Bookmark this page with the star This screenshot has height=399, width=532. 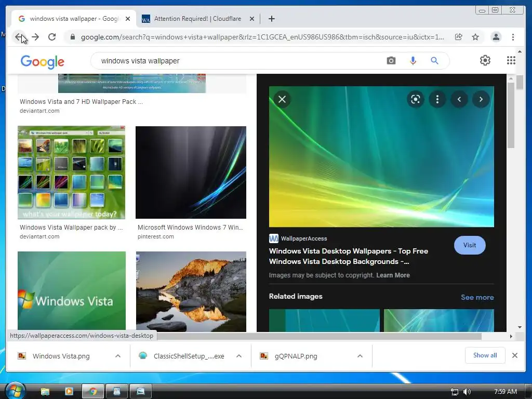click(x=475, y=37)
